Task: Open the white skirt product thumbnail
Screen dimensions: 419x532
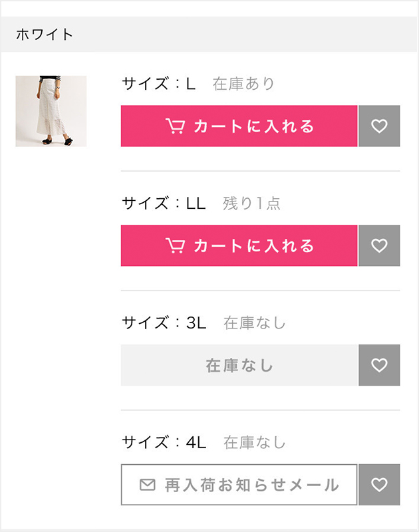Action: (x=51, y=111)
